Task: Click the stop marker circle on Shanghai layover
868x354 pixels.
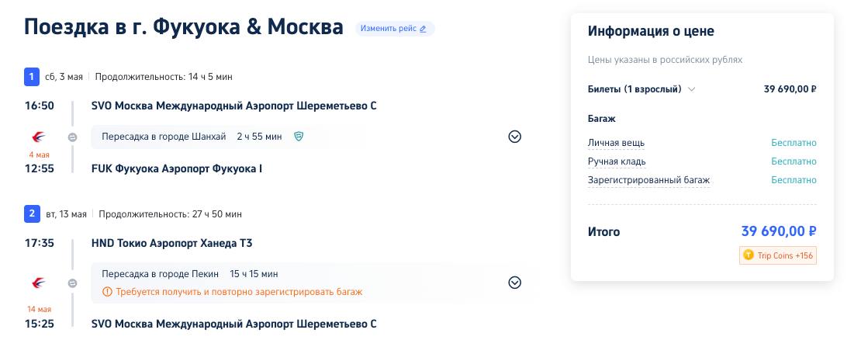Action: point(72,137)
